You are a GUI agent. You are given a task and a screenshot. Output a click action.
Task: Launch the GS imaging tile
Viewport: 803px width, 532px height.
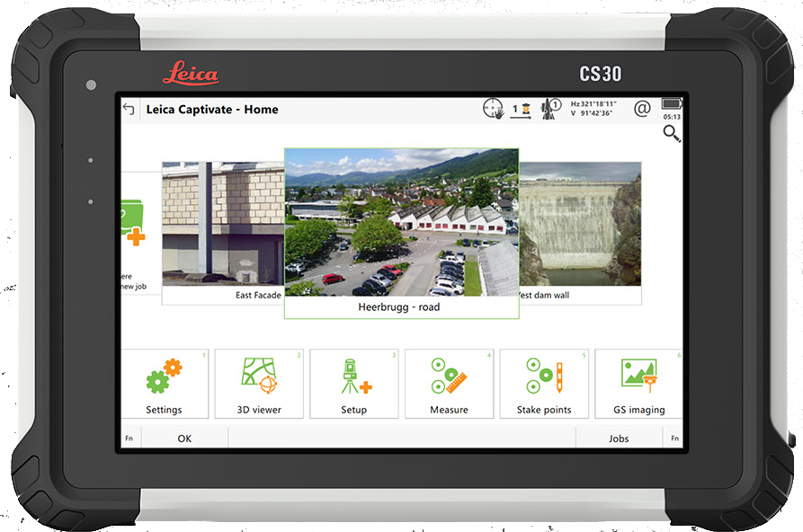pyautogui.click(x=638, y=384)
